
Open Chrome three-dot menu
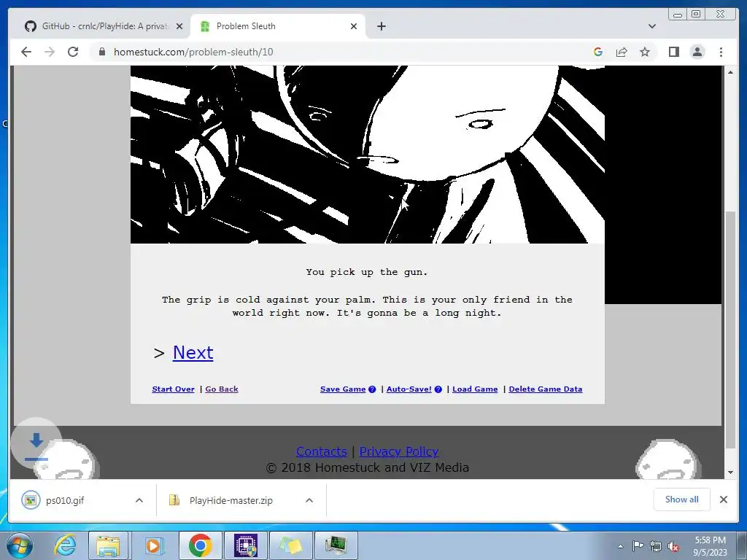click(721, 52)
